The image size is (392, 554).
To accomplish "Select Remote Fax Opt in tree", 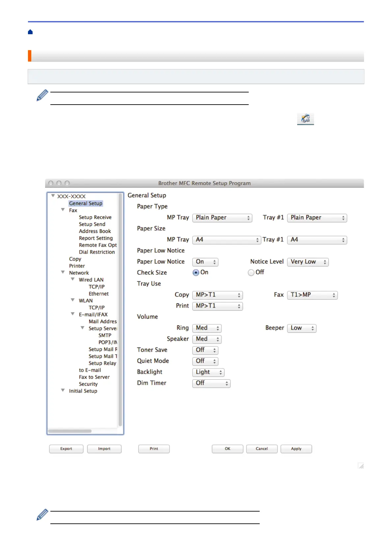I will [98, 245].
